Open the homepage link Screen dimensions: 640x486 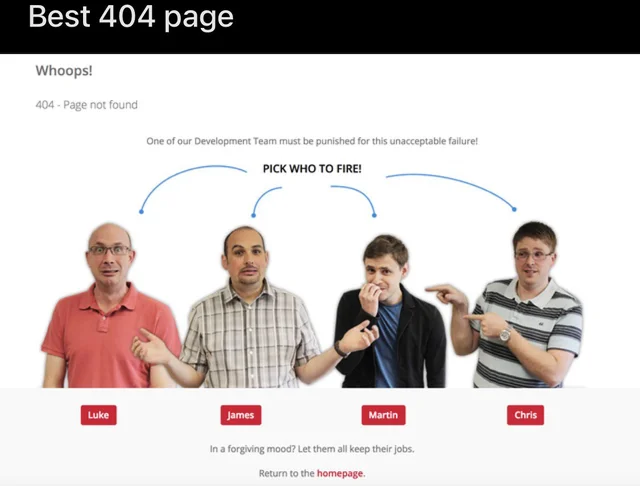[340, 473]
